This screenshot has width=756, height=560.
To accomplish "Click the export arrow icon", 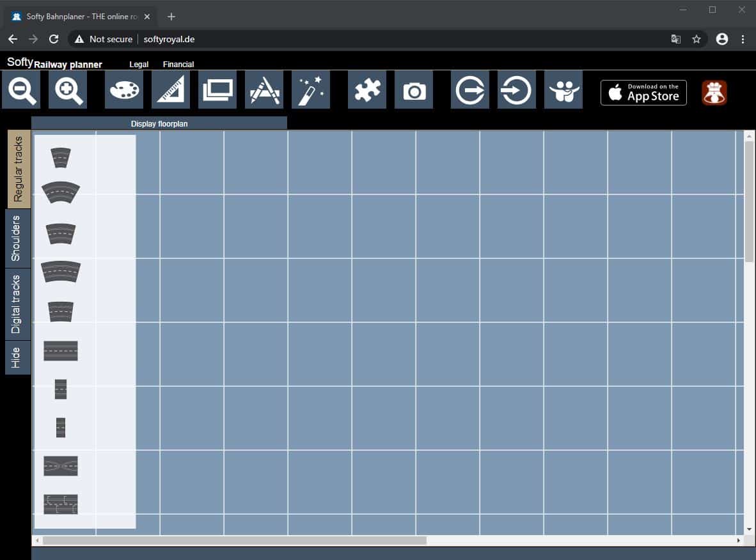I will pyautogui.click(x=469, y=89).
